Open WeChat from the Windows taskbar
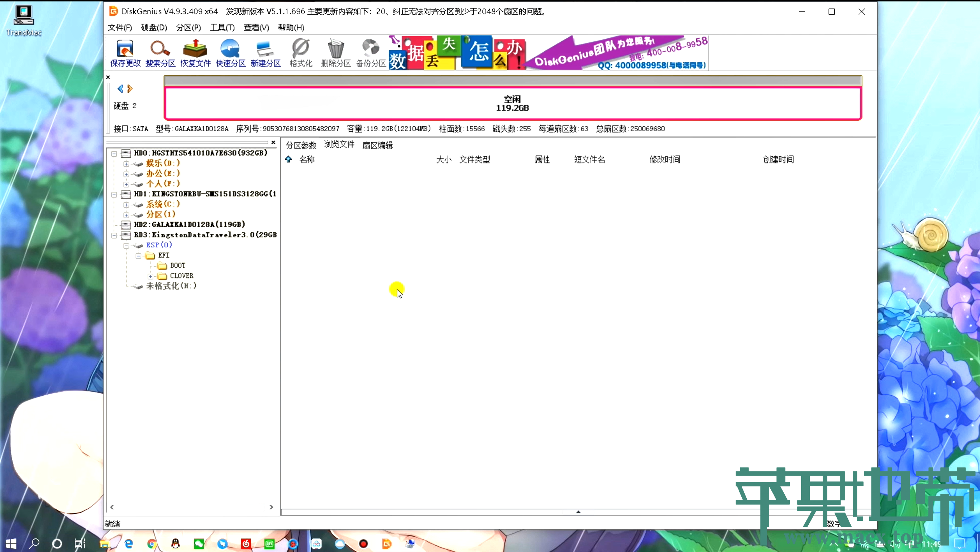The width and height of the screenshot is (980, 552). [x=199, y=544]
